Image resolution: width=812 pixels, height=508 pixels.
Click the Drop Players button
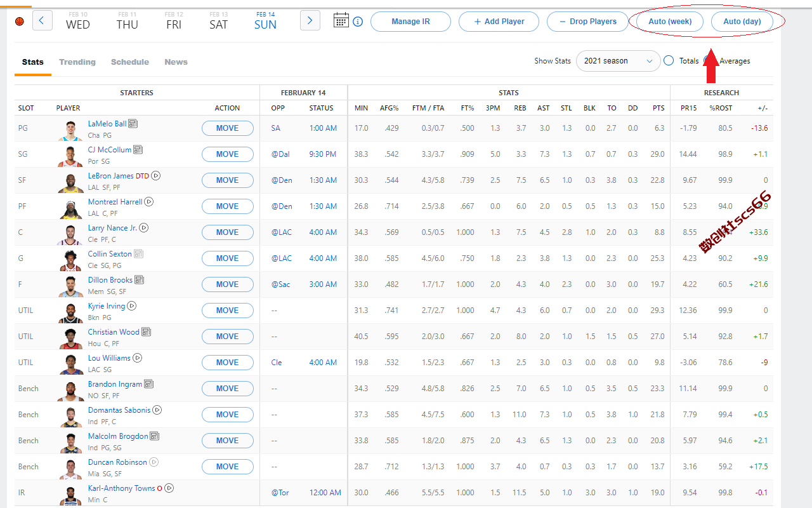pyautogui.click(x=587, y=22)
